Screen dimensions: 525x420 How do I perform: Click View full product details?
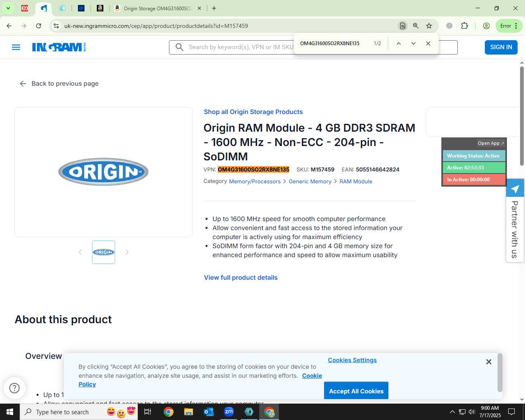click(241, 278)
